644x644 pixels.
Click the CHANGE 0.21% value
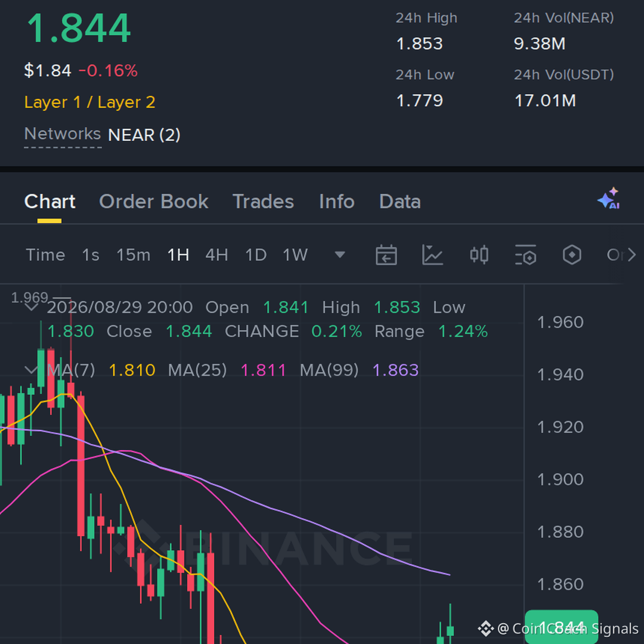coord(337,332)
